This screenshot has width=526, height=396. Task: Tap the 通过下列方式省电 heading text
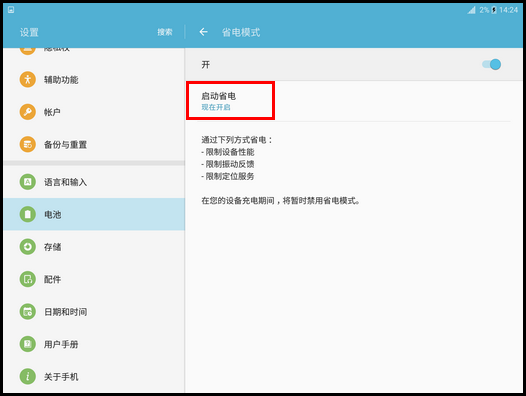pyautogui.click(x=236, y=140)
